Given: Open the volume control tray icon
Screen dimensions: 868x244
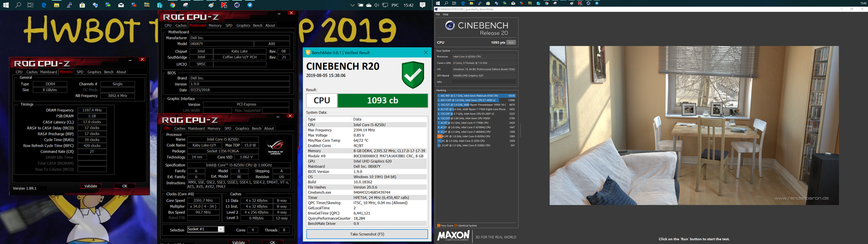Looking at the screenshot, I should pos(377,5).
